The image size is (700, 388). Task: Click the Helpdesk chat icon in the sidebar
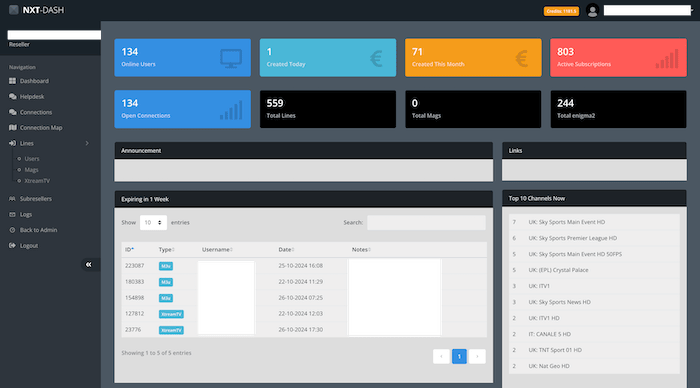(12, 96)
